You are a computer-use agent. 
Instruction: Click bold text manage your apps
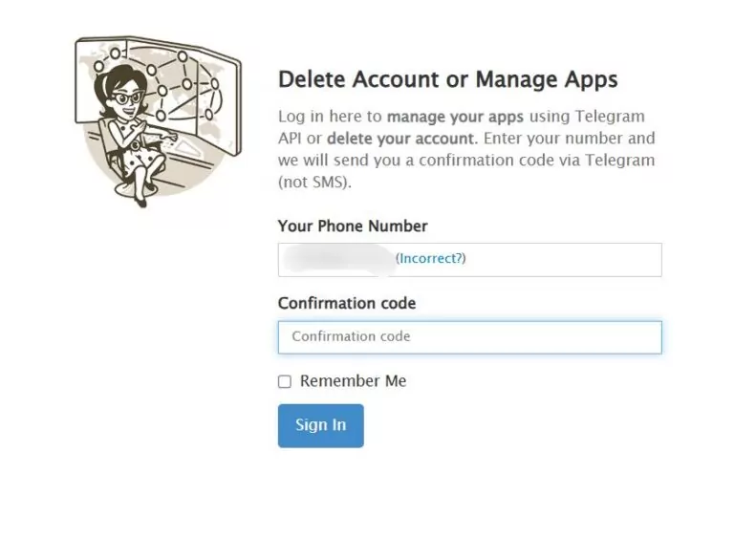click(x=443, y=118)
